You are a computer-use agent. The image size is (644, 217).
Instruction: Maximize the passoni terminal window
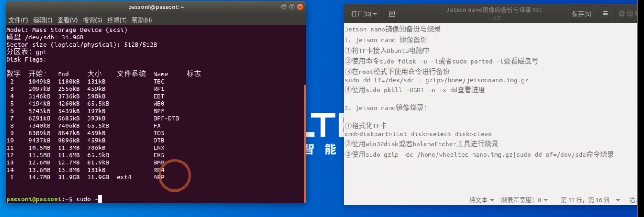point(292,7)
